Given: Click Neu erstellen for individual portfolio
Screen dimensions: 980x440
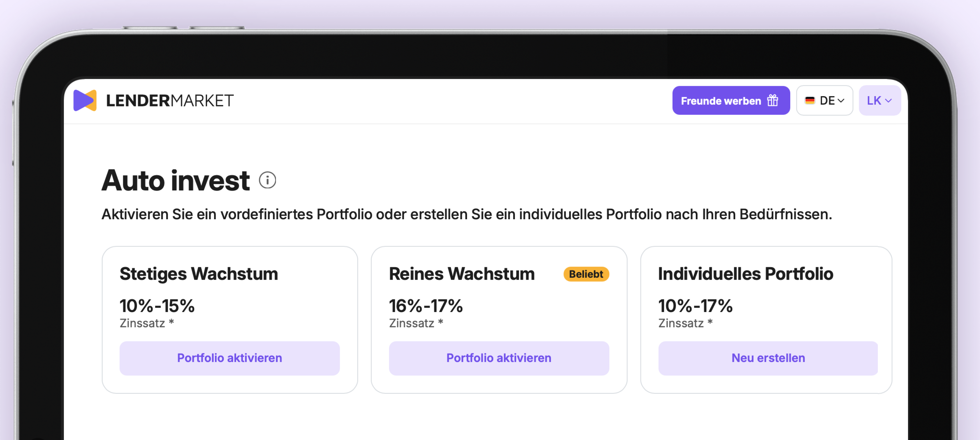Looking at the screenshot, I should click(x=768, y=358).
